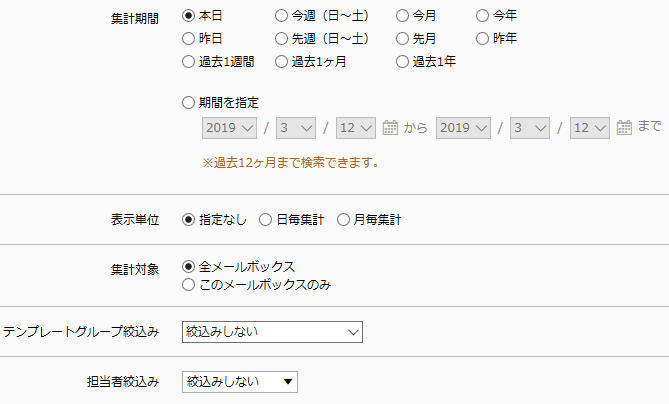The width and height of the screenshot is (669, 404).
Task: Choose the 過去1ヶ月 radio button
Action: click(x=281, y=62)
